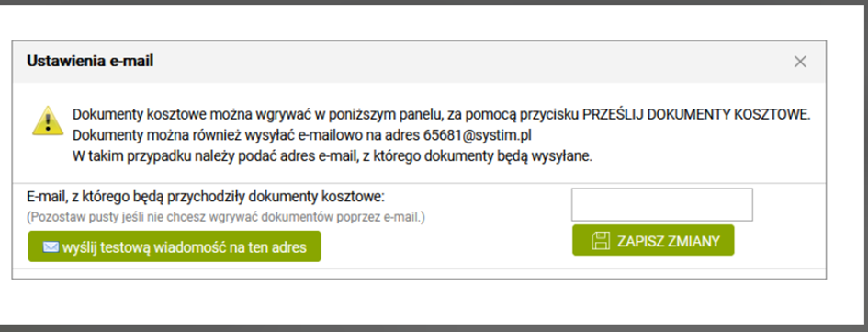Click the 'E-mail, z którego będą przychodziły' label
This screenshot has height=332, width=868.
(206, 197)
